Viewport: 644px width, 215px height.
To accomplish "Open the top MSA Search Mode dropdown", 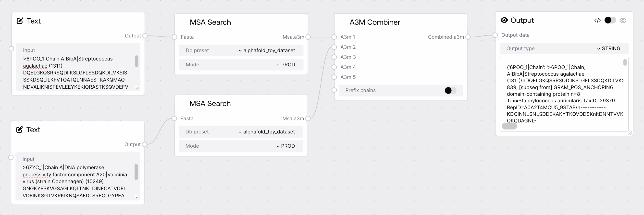I will [x=285, y=65].
